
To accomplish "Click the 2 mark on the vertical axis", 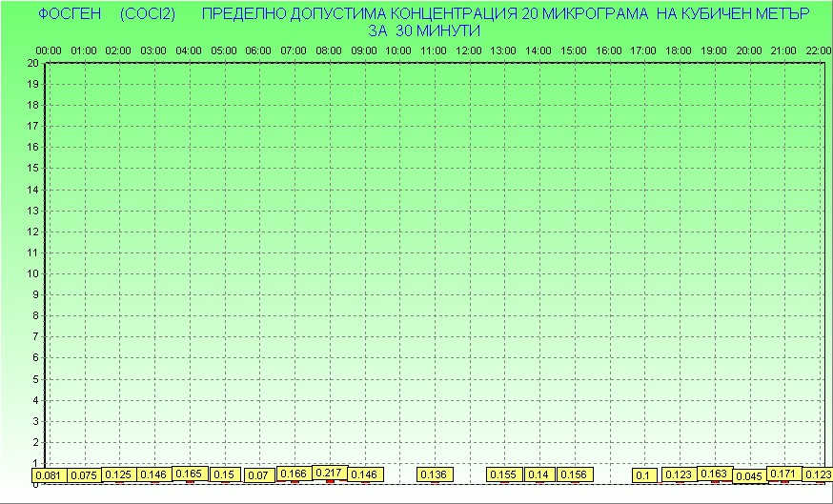I will pyautogui.click(x=35, y=442).
